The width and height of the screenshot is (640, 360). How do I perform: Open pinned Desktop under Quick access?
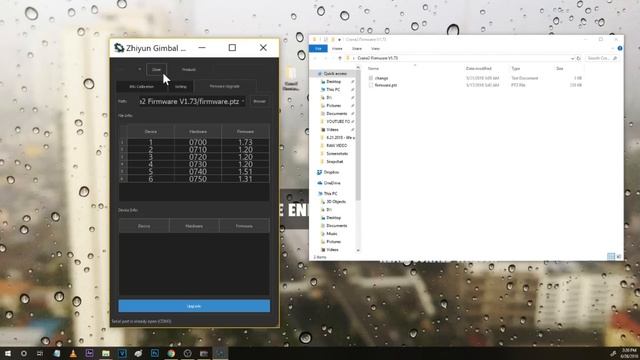(333, 82)
